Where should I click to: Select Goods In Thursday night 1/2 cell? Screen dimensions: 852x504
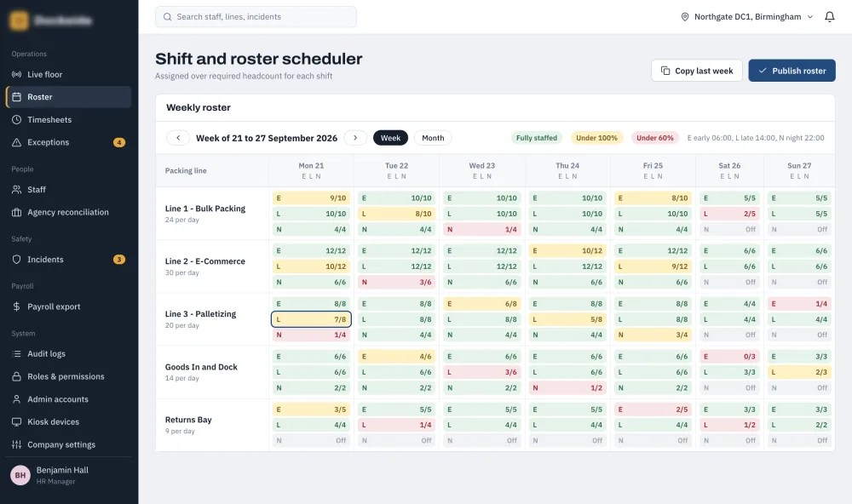click(567, 388)
